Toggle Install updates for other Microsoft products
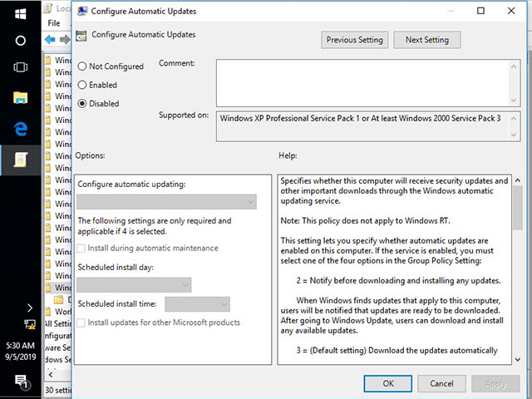 [81, 323]
